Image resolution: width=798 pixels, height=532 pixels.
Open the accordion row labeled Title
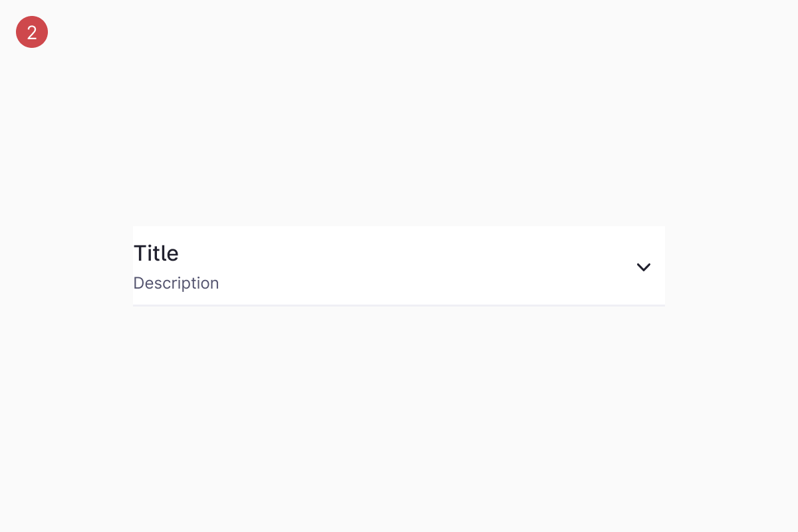tap(399, 266)
